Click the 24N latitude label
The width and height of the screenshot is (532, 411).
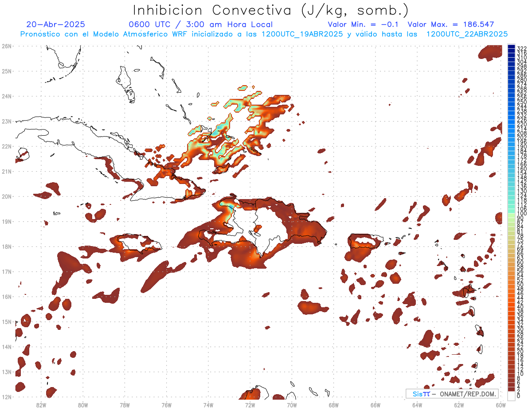pos(7,96)
